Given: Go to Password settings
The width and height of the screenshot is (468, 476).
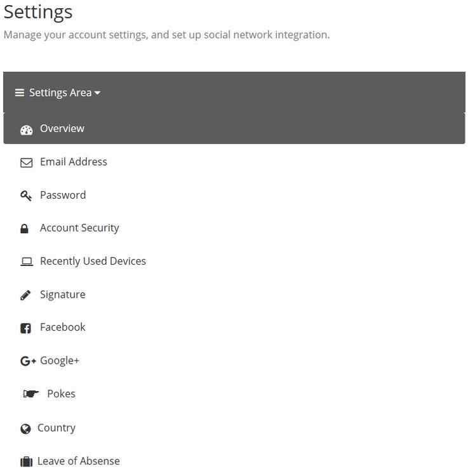Looking at the screenshot, I should pos(63,195).
